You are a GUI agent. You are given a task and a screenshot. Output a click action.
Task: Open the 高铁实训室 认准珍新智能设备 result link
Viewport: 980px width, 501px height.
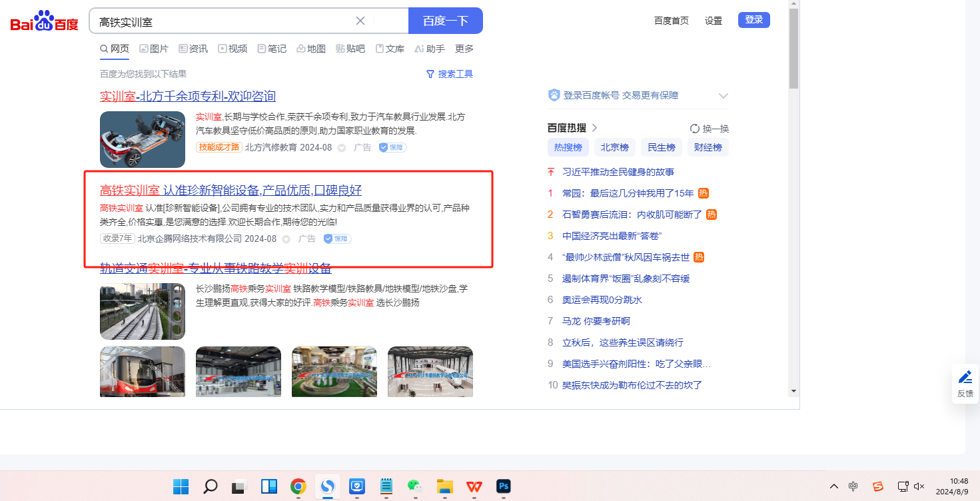pos(231,190)
